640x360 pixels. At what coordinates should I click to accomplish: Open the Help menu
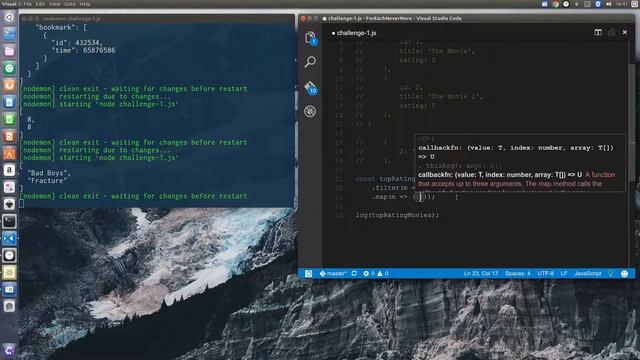[84, 4]
